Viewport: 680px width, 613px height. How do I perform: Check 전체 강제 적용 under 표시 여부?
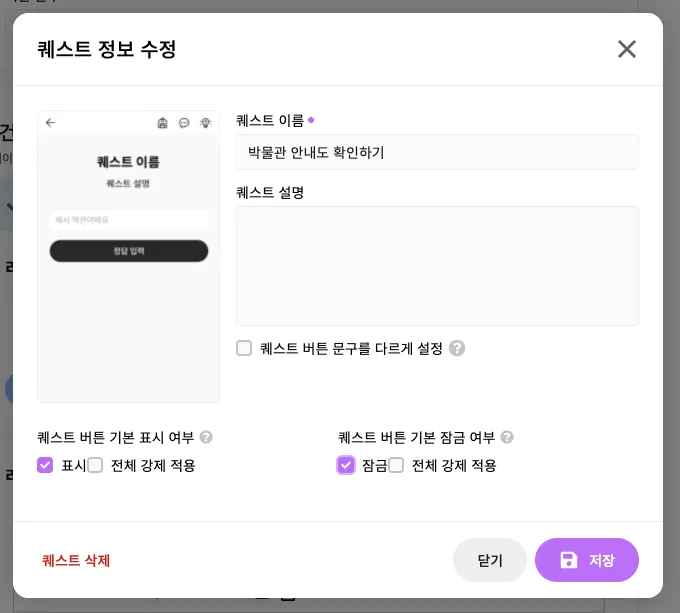96,465
